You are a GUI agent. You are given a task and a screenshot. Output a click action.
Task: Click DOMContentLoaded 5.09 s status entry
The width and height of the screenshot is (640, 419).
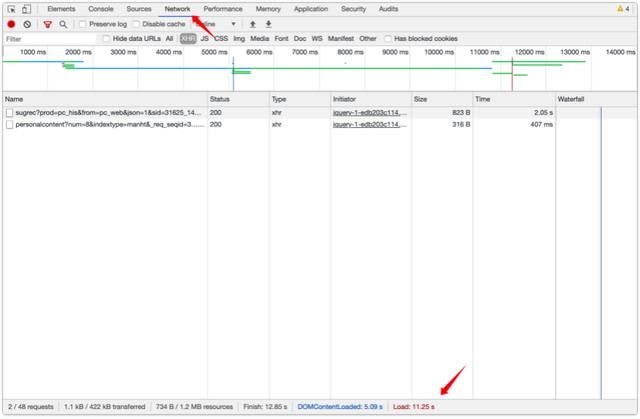340,407
